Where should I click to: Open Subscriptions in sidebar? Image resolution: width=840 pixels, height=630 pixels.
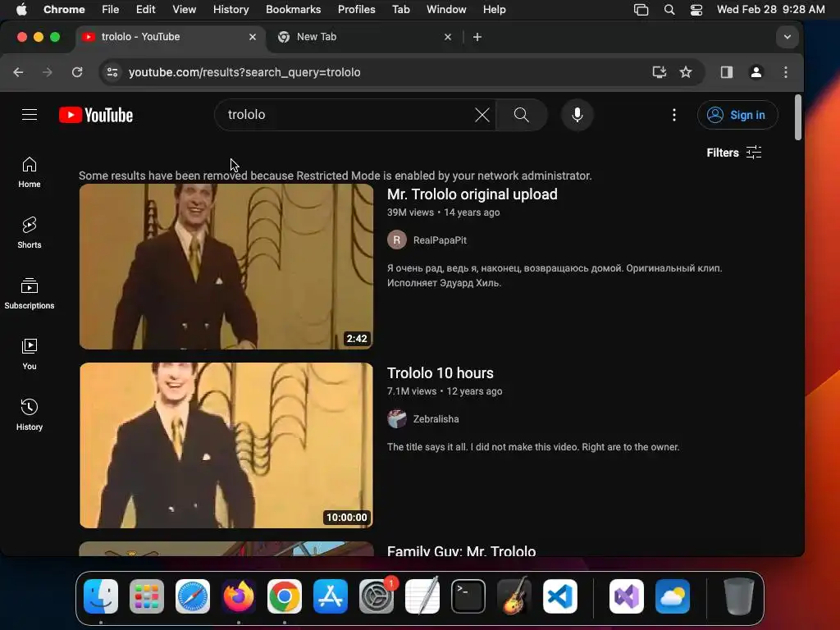(x=30, y=294)
